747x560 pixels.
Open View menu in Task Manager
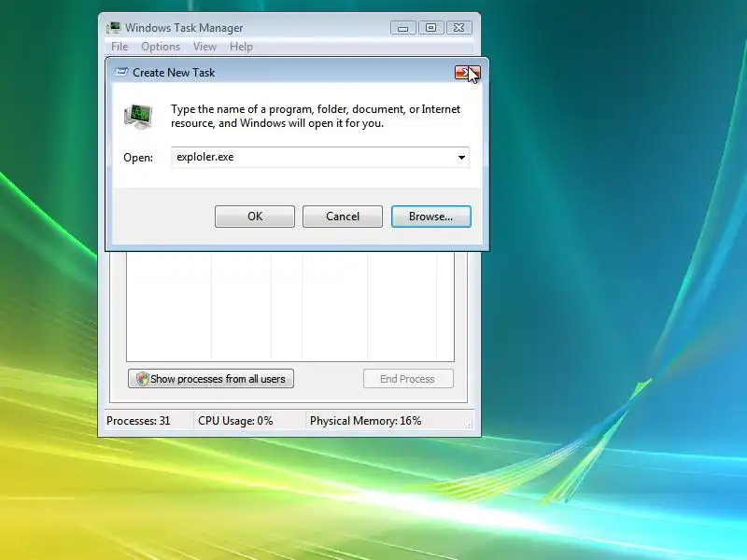coord(204,47)
